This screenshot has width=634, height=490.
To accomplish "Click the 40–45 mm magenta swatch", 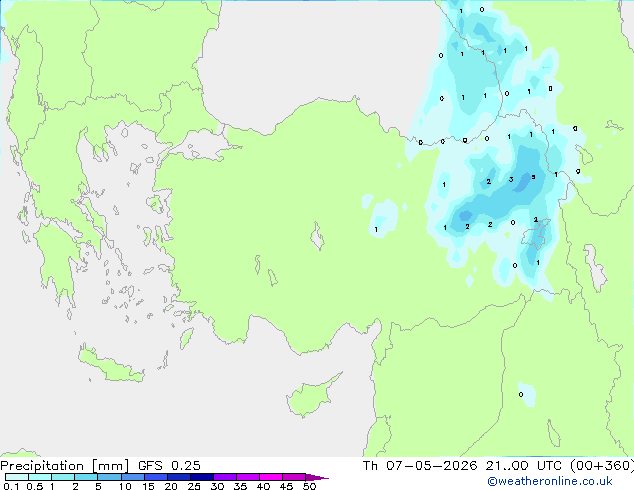I will (x=271, y=477).
